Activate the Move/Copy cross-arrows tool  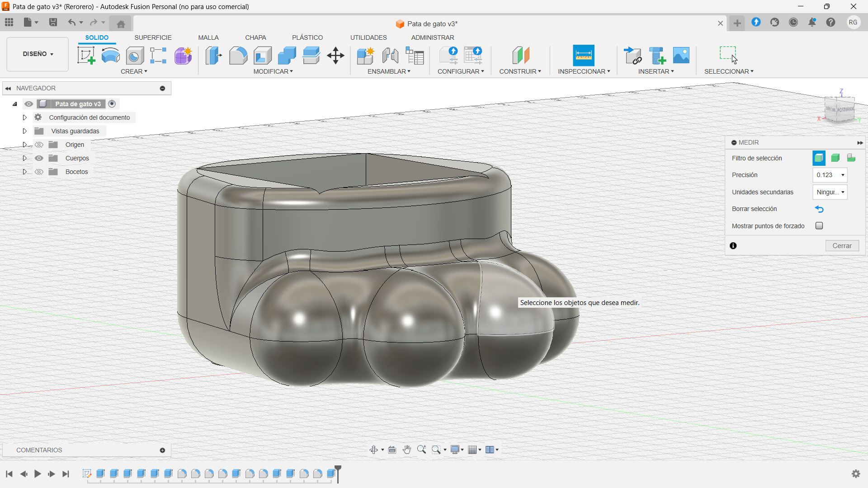(x=335, y=56)
